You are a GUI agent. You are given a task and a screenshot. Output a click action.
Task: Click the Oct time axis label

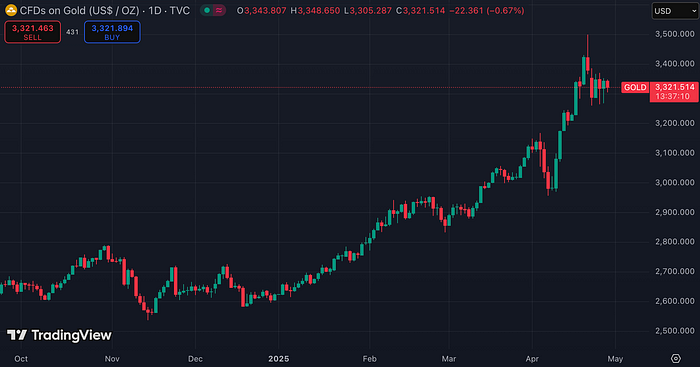(21, 359)
